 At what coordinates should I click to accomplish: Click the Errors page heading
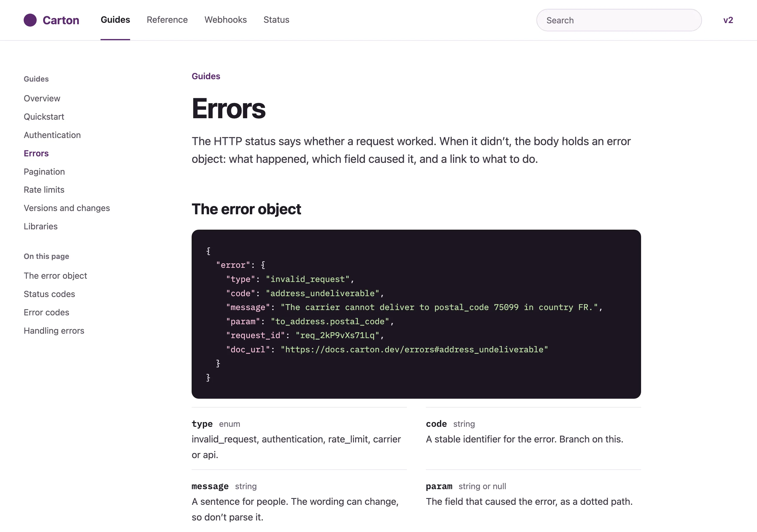pyautogui.click(x=229, y=108)
